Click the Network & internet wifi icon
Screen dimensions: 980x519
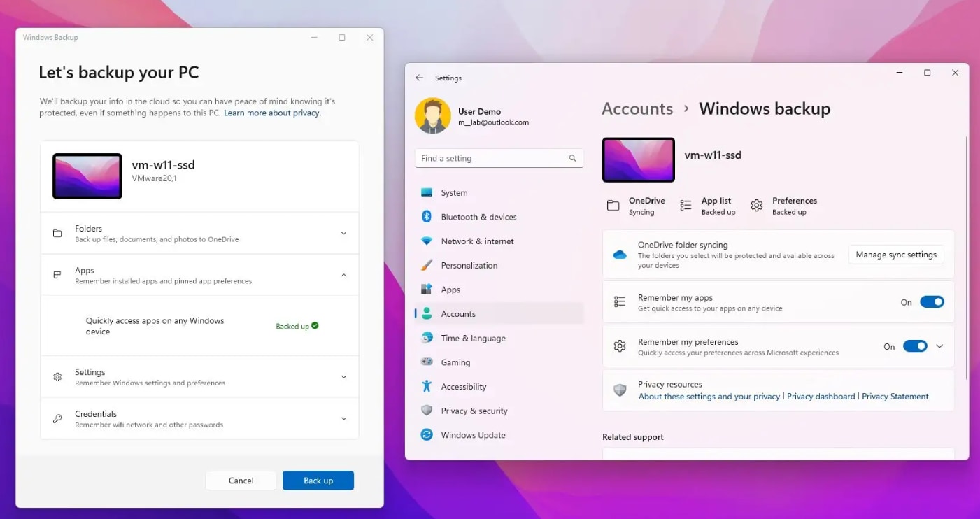point(427,241)
